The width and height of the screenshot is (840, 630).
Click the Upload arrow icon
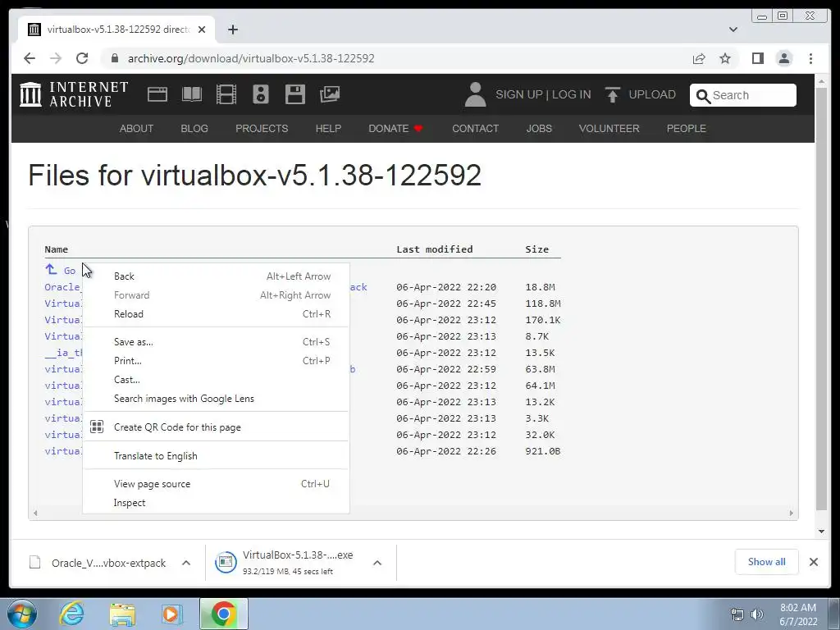coord(612,94)
